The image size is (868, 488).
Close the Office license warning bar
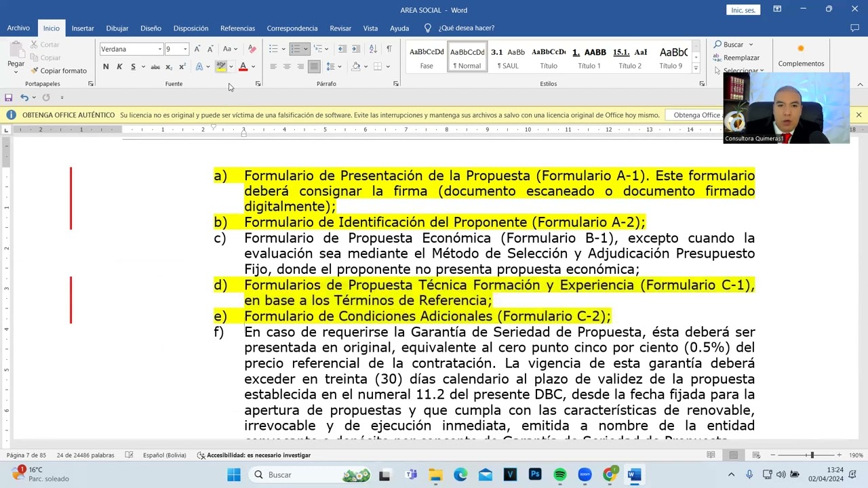pos(859,115)
